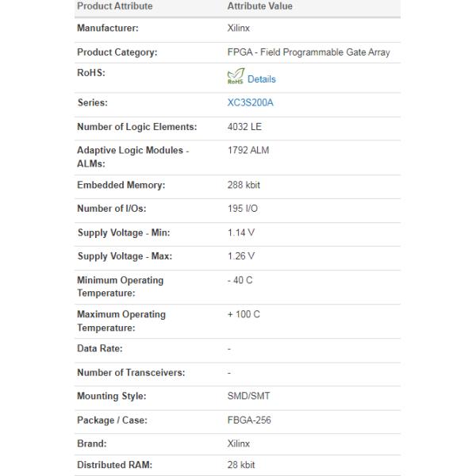This screenshot has width=476, height=476.
Task: Click the 'Distributed RAM:' label
Action: [115, 465]
